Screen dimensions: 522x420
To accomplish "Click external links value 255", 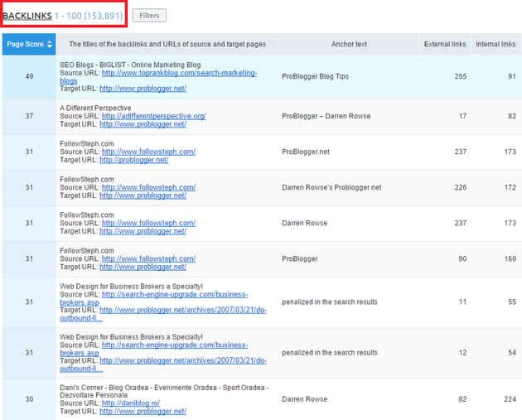I will [x=461, y=76].
